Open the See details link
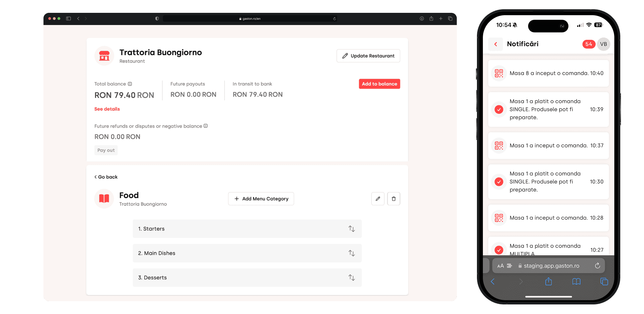This screenshot has height=314, width=644. click(107, 109)
